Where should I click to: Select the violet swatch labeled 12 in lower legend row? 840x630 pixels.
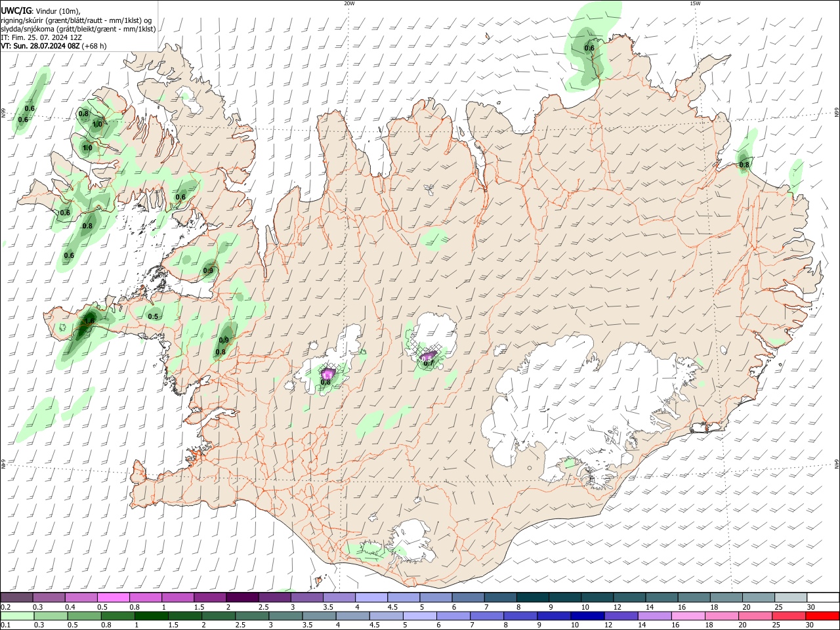(x=620, y=616)
